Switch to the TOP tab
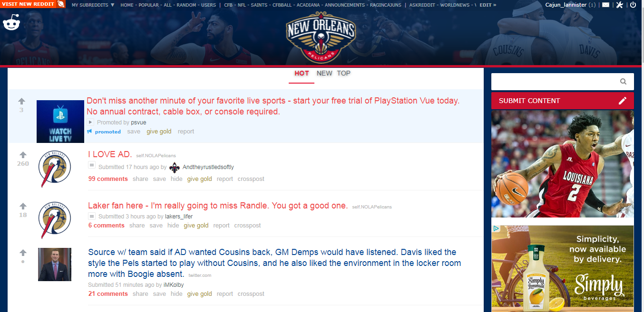This screenshot has width=644, height=312. [x=344, y=73]
